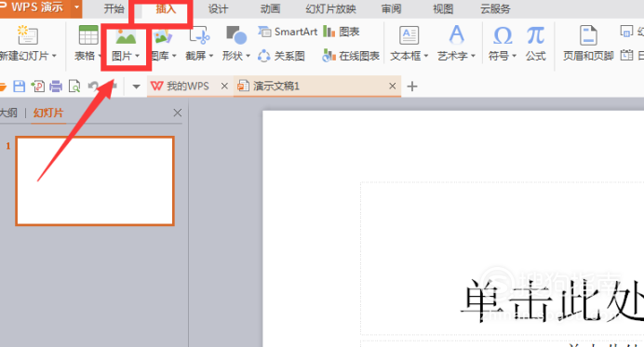Insert a table with the 表格 icon
Viewport: 644px width, 347px height.
pyautogui.click(x=88, y=35)
